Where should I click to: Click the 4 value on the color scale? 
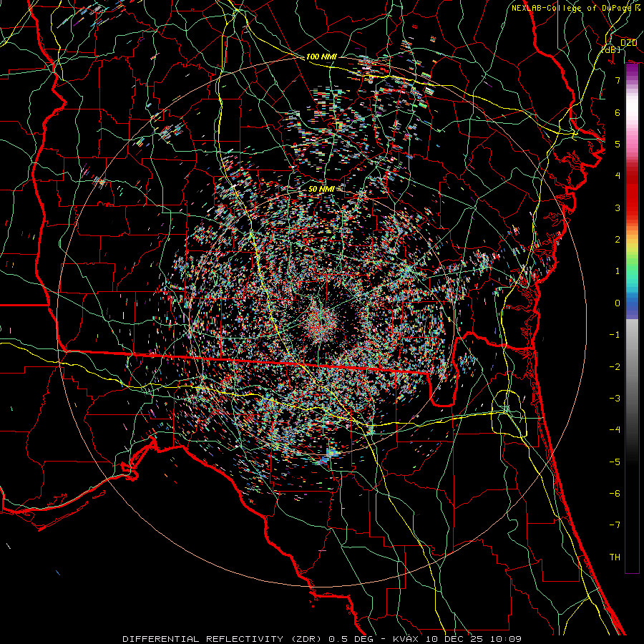click(618, 176)
